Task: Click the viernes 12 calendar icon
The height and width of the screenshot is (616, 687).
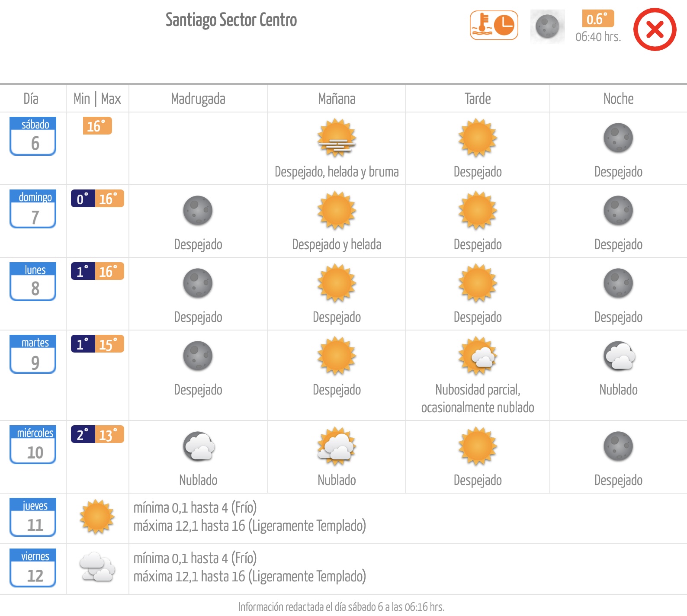Action: [x=33, y=568]
